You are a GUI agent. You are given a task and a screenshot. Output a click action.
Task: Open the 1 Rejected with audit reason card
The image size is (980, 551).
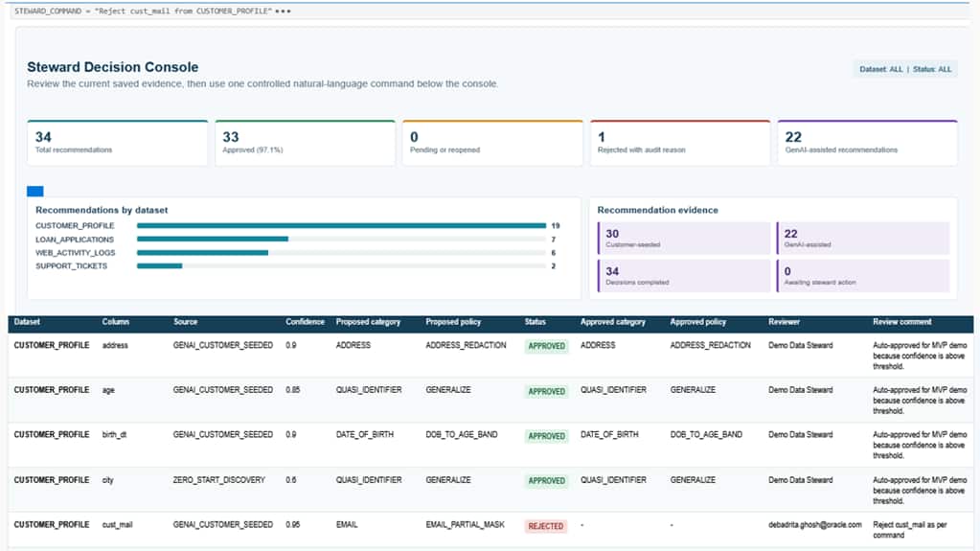[x=680, y=143]
